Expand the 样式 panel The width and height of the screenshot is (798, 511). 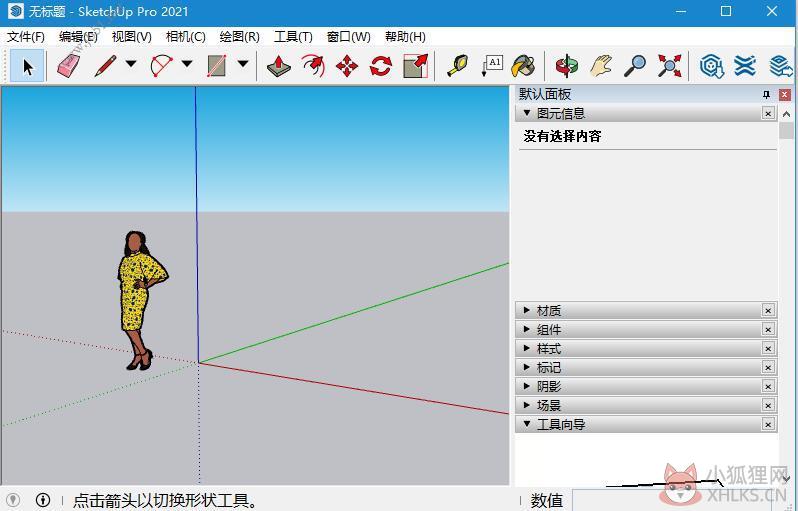[x=527, y=348]
